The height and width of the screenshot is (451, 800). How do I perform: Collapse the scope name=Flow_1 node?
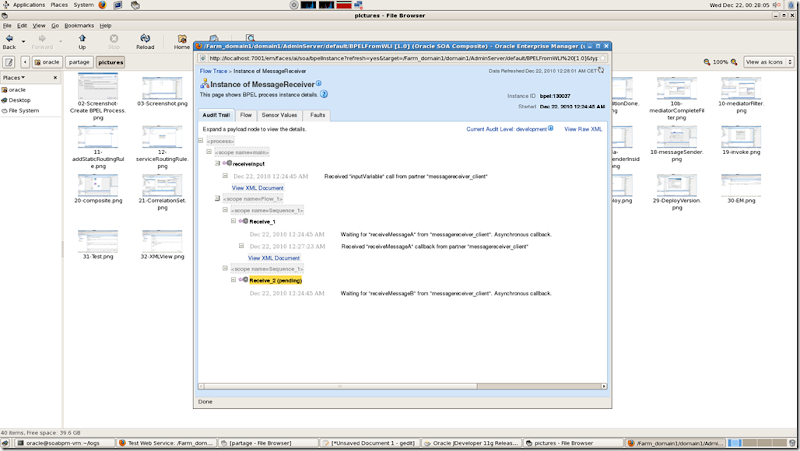coord(217,198)
